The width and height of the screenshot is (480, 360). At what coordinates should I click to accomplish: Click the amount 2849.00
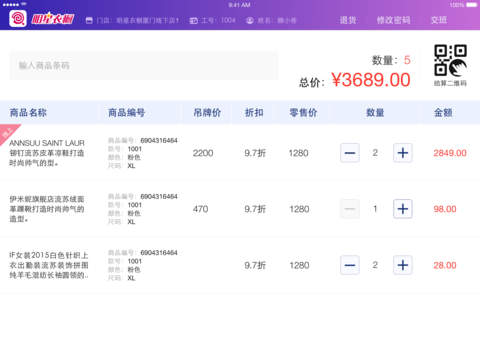pos(450,153)
